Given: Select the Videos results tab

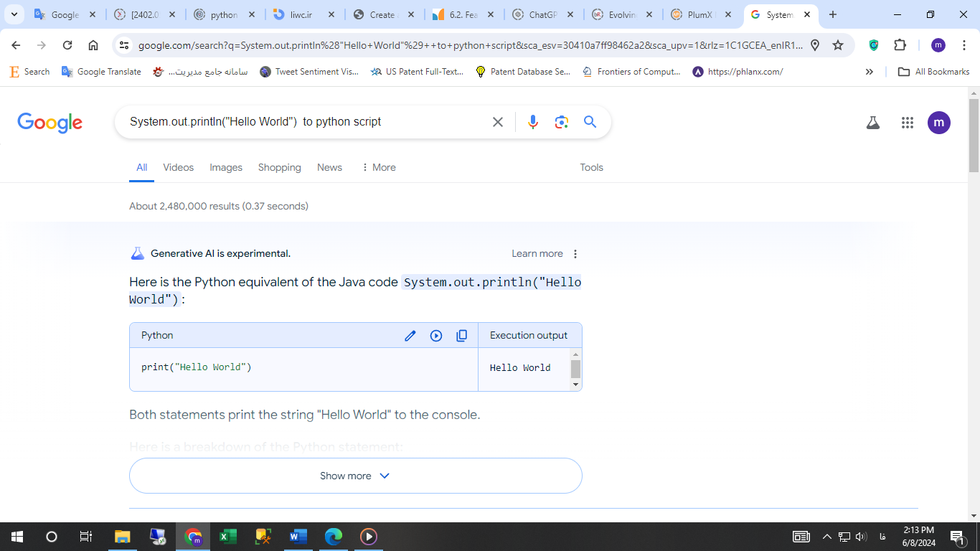Looking at the screenshot, I should click(x=178, y=167).
